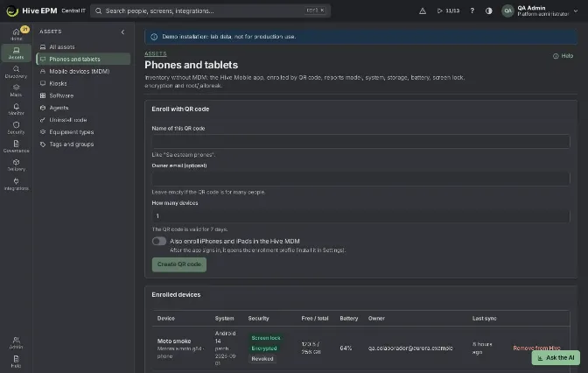This screenshot has height=373, width=588.
Task: Enable also enroll iPhones and iPads switch
Action: point(159,241)
